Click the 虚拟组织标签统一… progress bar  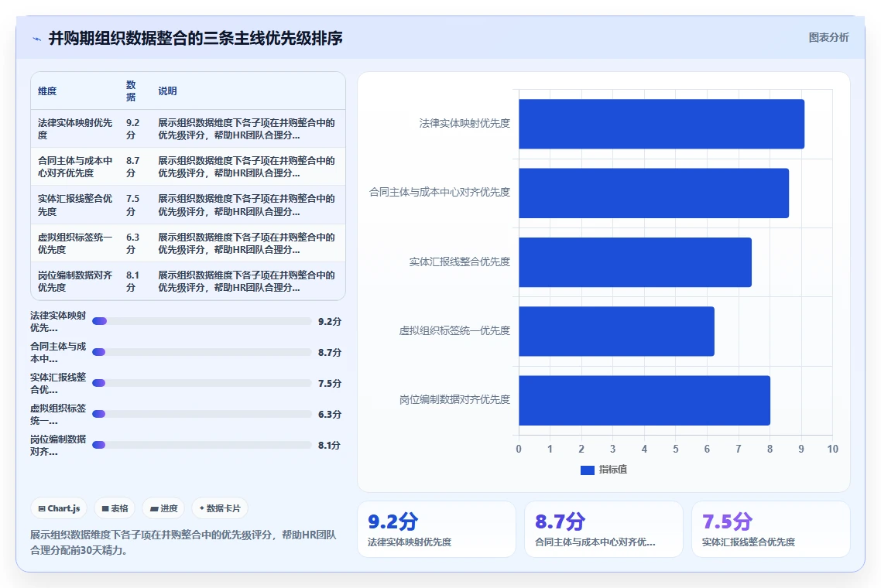202,414
